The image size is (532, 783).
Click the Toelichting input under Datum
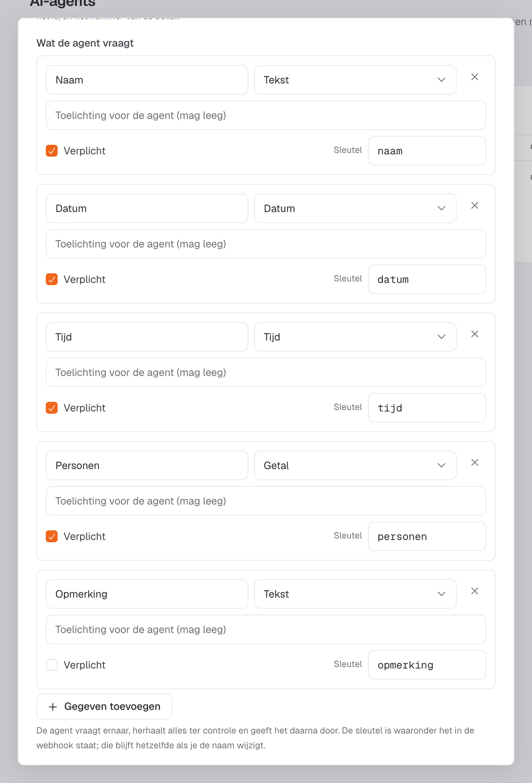266,244
